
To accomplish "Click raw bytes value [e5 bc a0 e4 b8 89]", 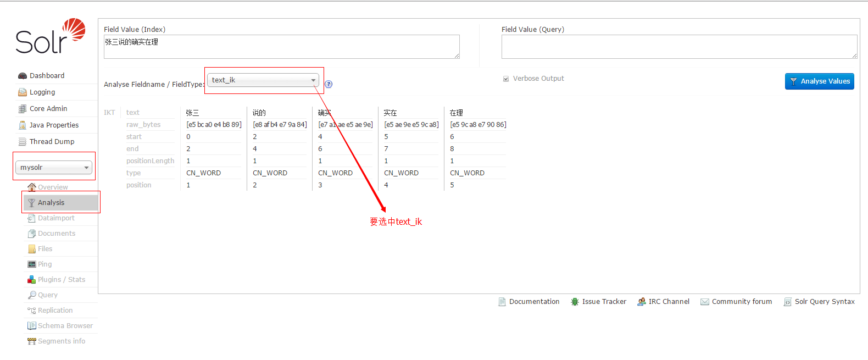I will (214, 125).
